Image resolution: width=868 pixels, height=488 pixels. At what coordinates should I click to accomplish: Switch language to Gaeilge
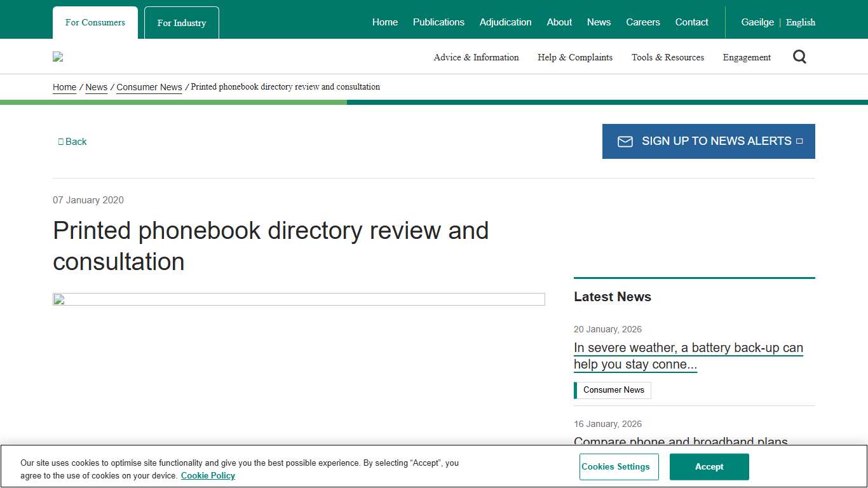click(x=757, y=22)
